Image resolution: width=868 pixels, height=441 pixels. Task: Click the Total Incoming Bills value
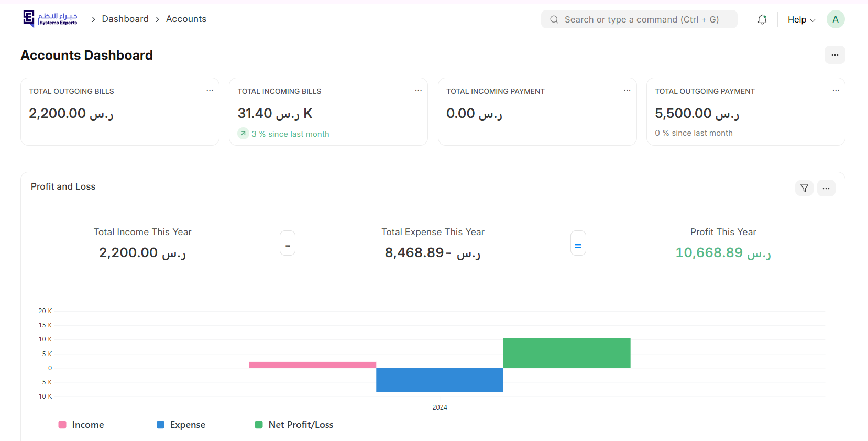(x=274, y=113)
